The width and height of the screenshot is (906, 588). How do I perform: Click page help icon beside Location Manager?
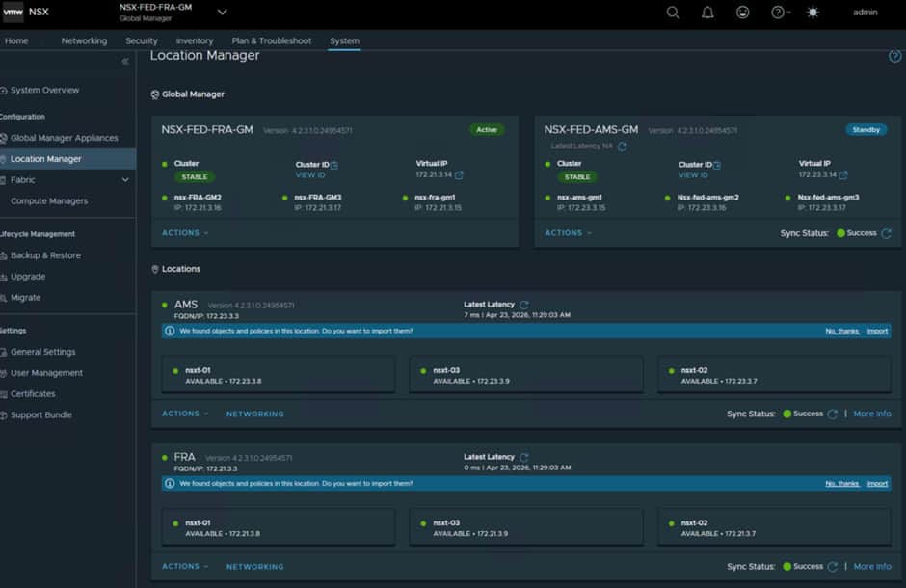click(x=894, y=57)
